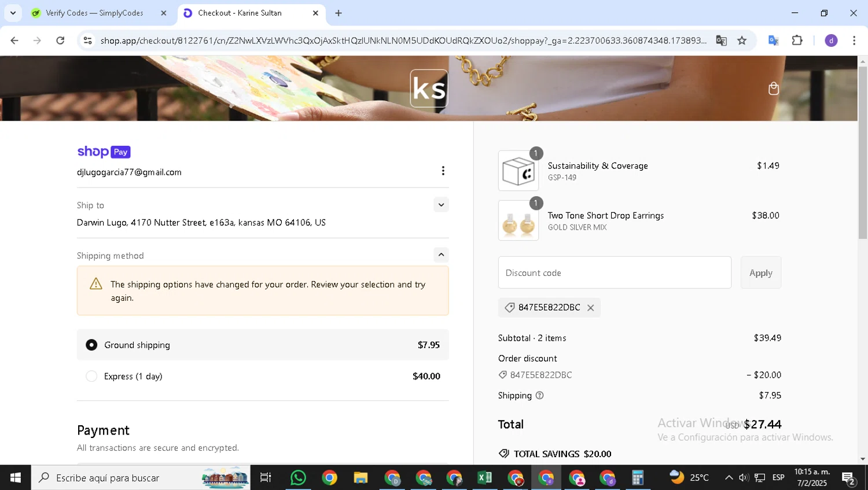Open WhatsApp from the taskbar
The height and width of the screenshot is (490, 868).
click(x=298, y=478)
